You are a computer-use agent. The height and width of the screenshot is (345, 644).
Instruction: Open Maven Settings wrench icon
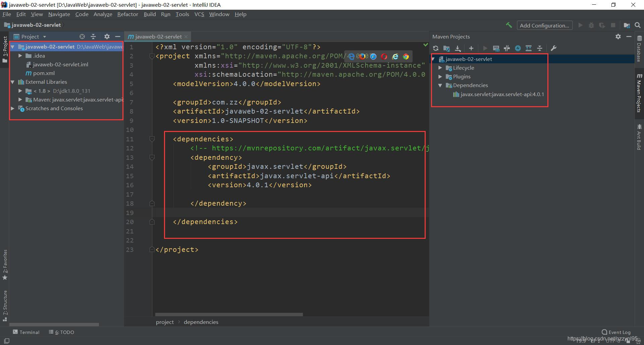click(554, 48)
